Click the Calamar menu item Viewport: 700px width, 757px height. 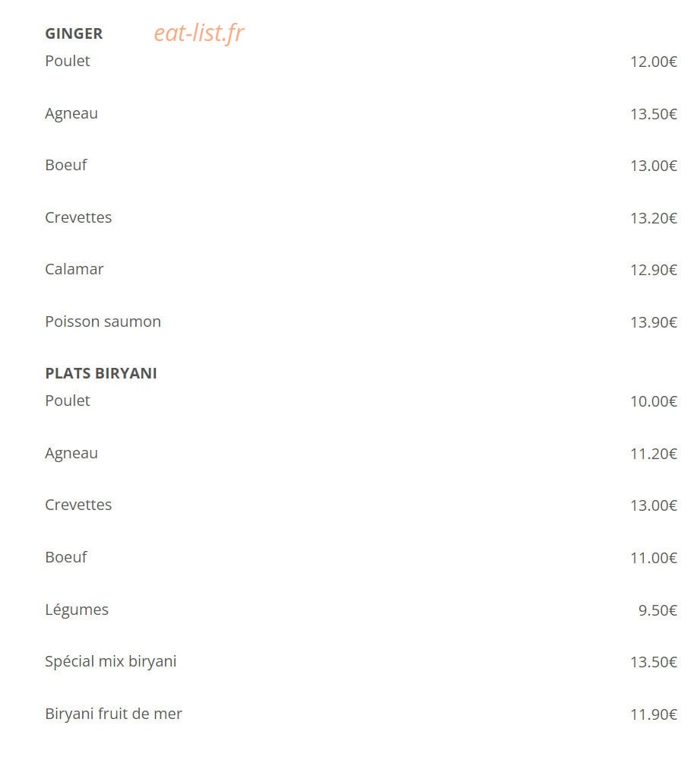point(74,269)
